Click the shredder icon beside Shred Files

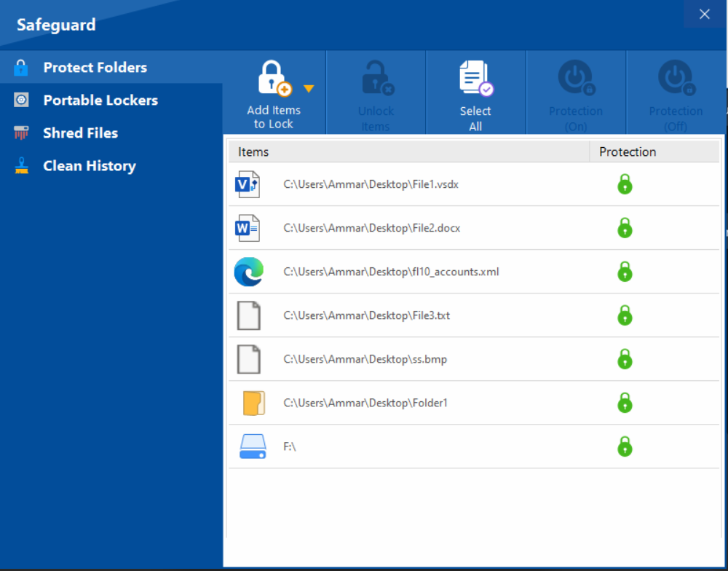click(21, 133)
